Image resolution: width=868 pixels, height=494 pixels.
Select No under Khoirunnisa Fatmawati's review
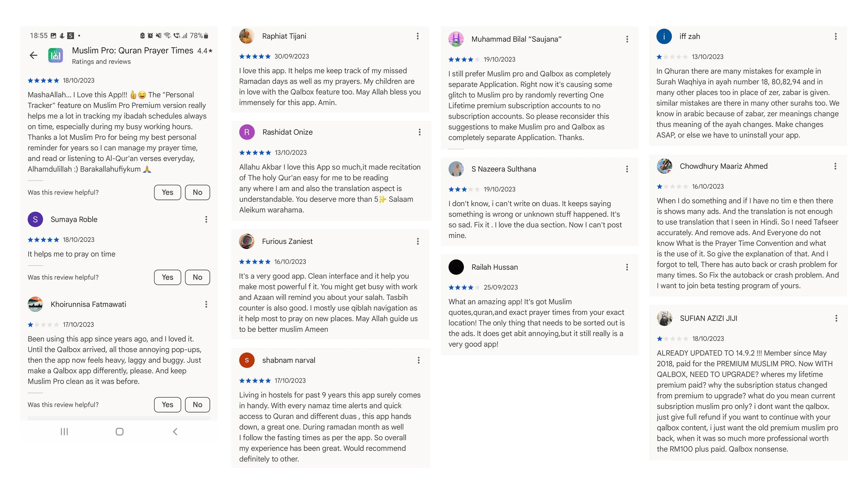(x=197, y=405)
